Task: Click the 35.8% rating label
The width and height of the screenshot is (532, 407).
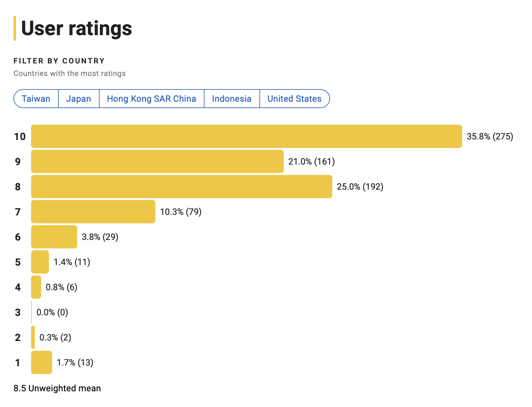Action: tap(489, 137)
